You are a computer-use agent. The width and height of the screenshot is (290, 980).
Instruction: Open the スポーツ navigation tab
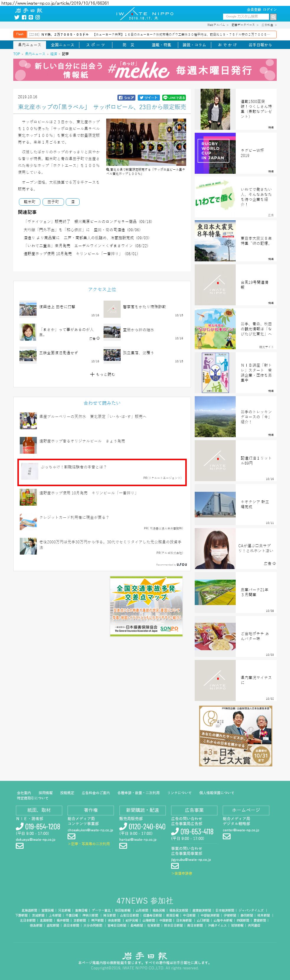click(95, 45)
